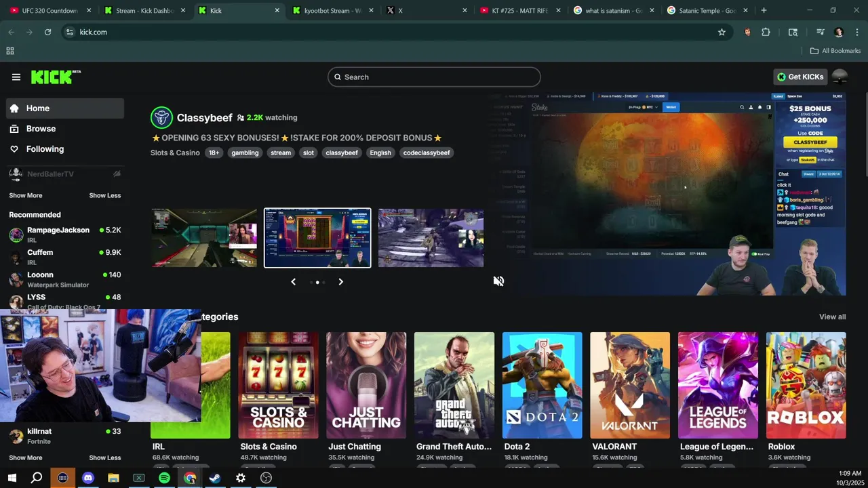Expand following list with Show More
This screenshot has width=868, height=488.
pyautogui.click(x=26, y=195)
